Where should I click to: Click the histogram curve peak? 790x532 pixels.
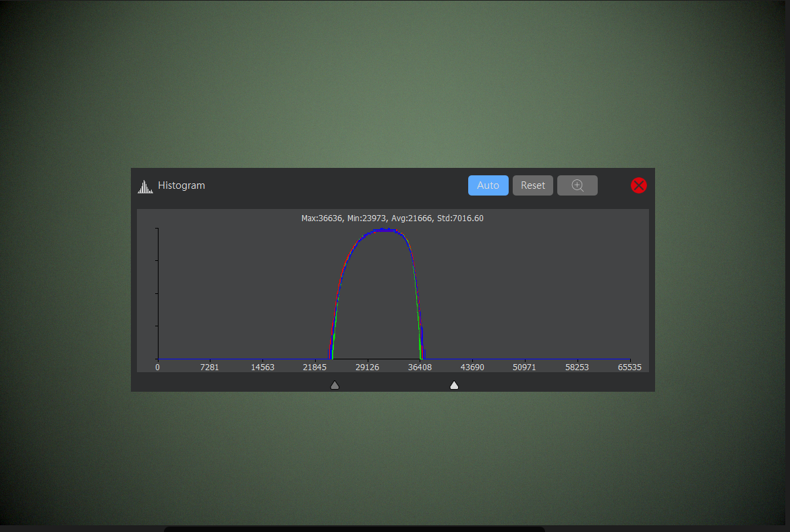(x=385, y=230)
